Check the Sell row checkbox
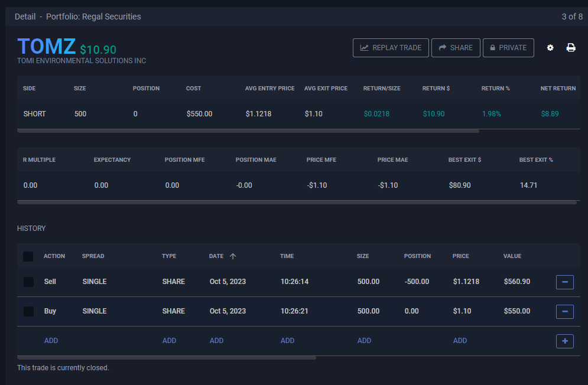This screenshot has width=588, height=385. click(28, 282)
